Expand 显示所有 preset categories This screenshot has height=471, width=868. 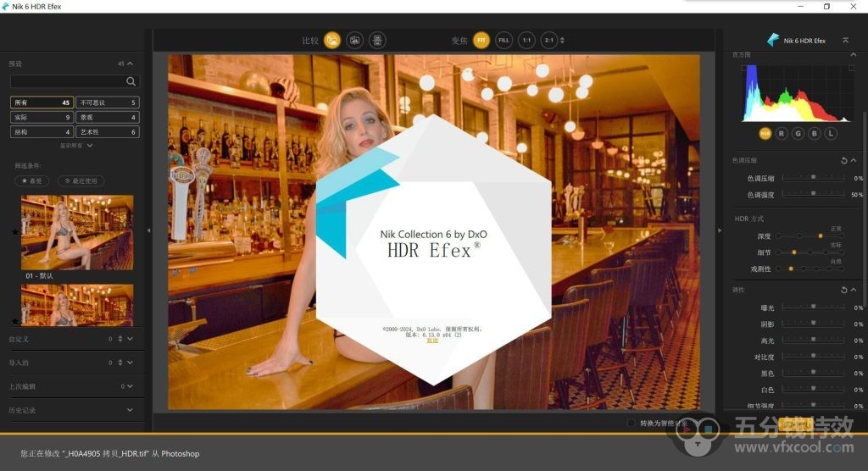[x=75, y=146]
